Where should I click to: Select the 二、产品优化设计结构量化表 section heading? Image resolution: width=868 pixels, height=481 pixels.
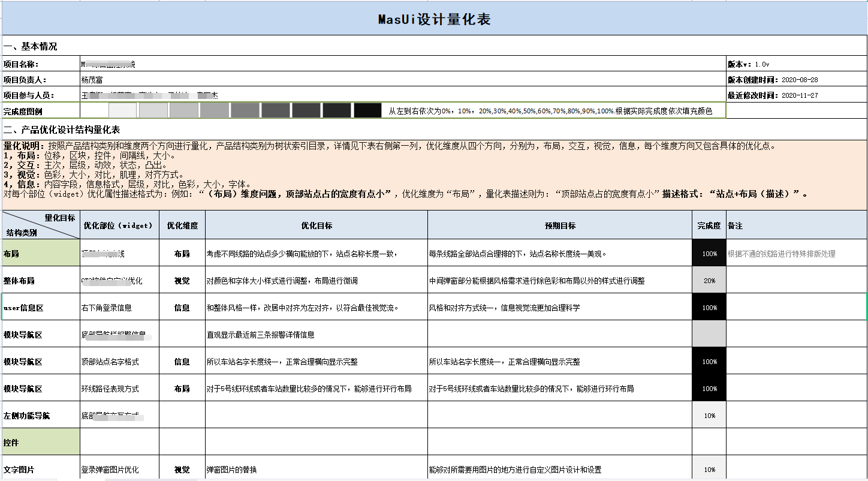pyautogui.click(x=62, y=130)
